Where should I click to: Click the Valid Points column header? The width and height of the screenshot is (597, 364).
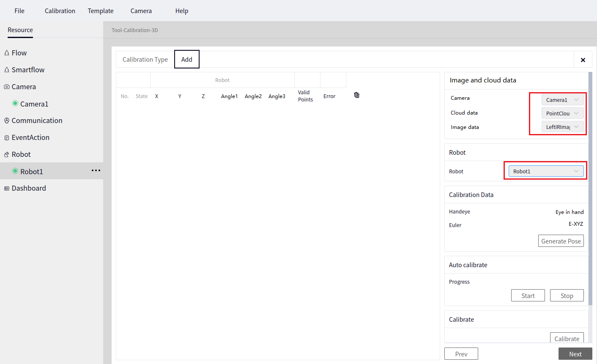pos(305,96)
